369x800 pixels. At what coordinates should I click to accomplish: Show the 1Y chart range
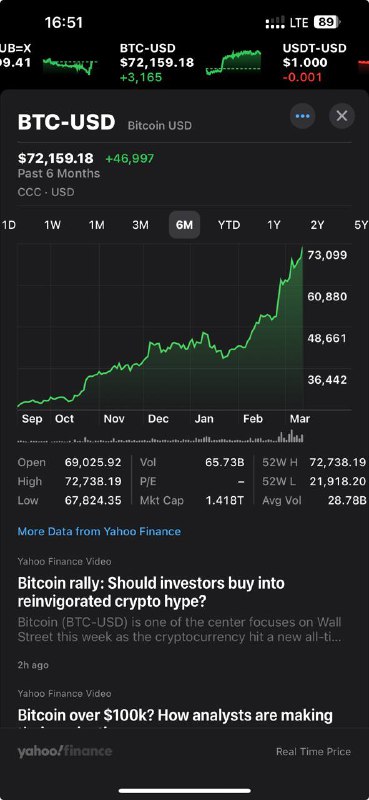pos(274,225)
